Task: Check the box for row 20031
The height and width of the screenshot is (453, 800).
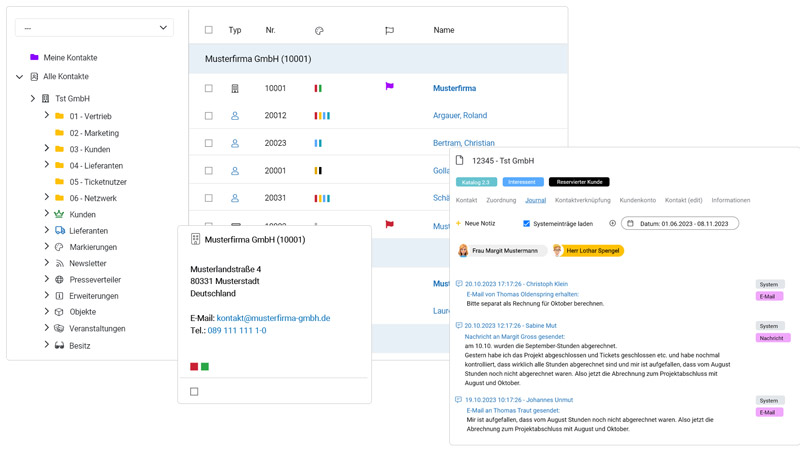Action: click(209, 198)
